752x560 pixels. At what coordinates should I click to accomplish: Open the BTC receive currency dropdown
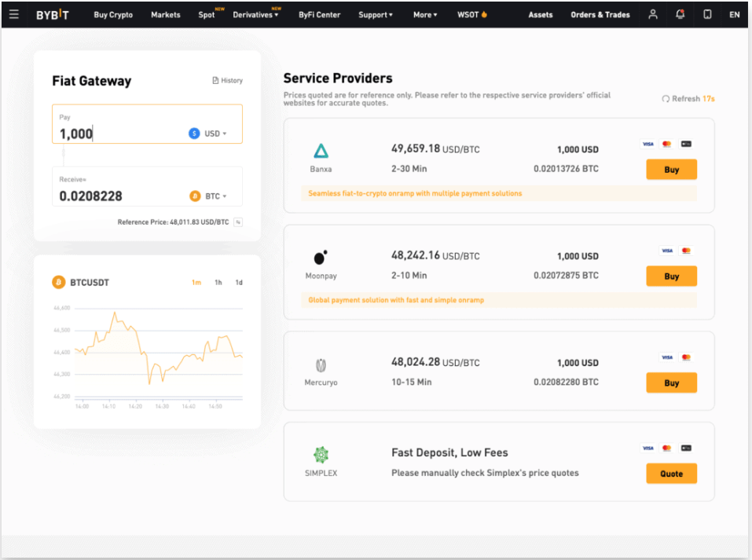(209, 196)
